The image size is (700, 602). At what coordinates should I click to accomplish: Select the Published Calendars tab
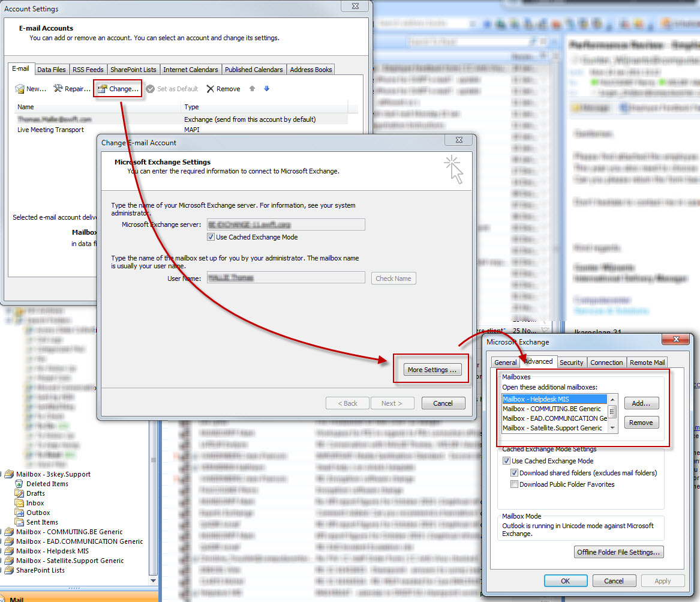[x=254, y=70]
